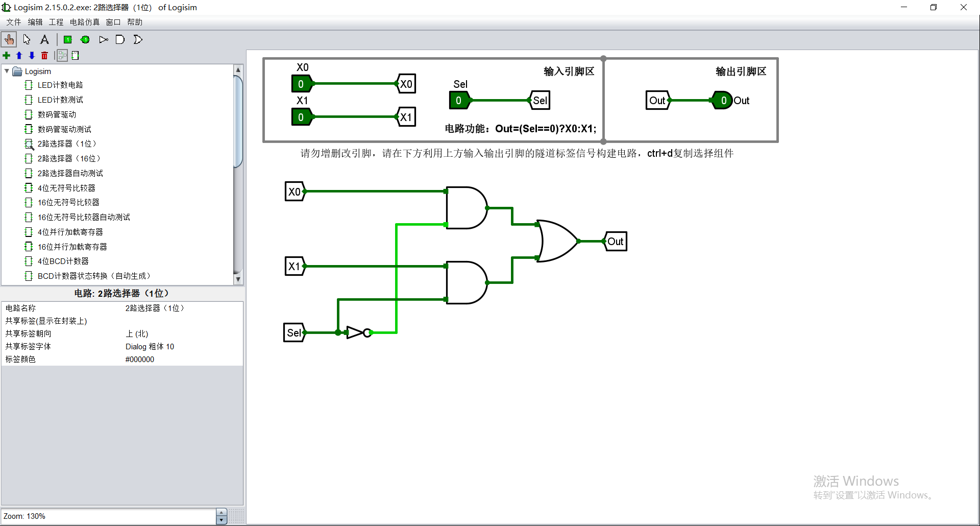The height and width of the screenshot is (526, 980).
Task: Poke the X1 pin to flip its value
Action: (x=301, y=117)
